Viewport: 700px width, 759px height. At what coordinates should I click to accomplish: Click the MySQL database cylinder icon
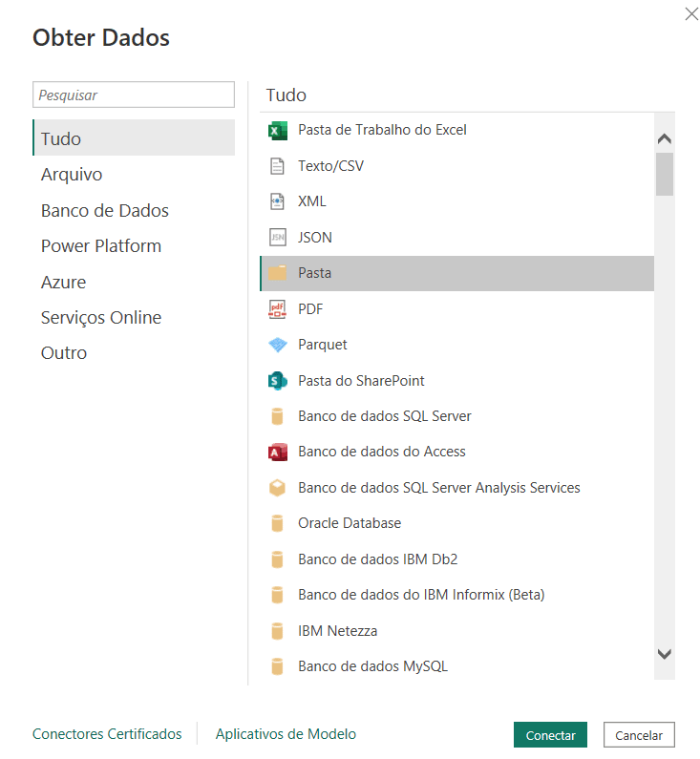tap(277, 666)
